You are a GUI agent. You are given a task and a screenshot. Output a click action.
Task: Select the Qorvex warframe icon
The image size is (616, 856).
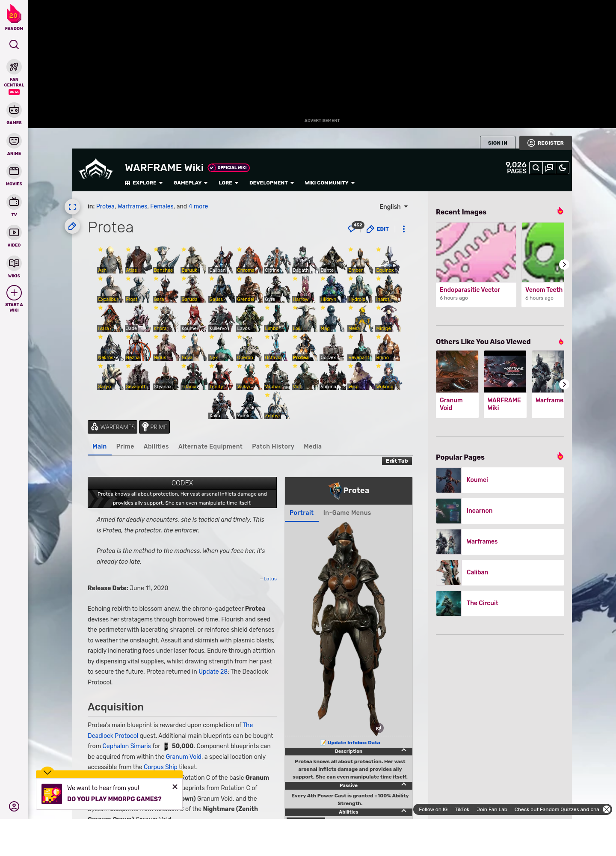point(333,347)
